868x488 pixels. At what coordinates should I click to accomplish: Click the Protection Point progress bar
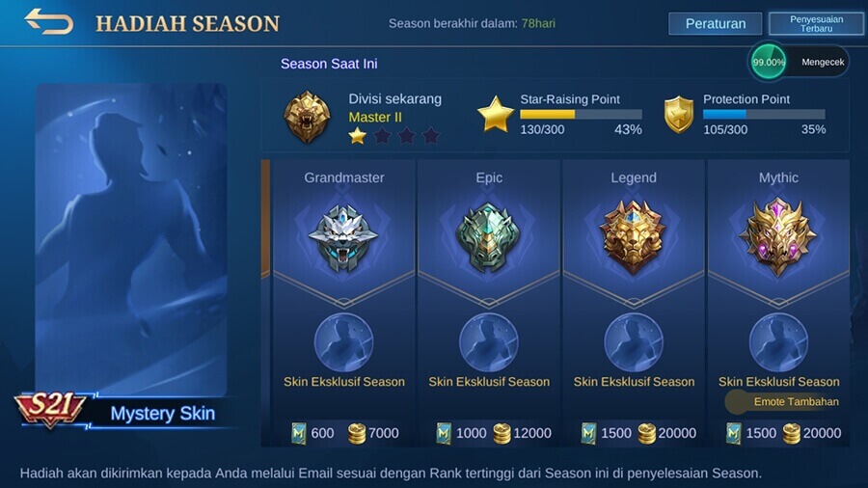point(764,115)
